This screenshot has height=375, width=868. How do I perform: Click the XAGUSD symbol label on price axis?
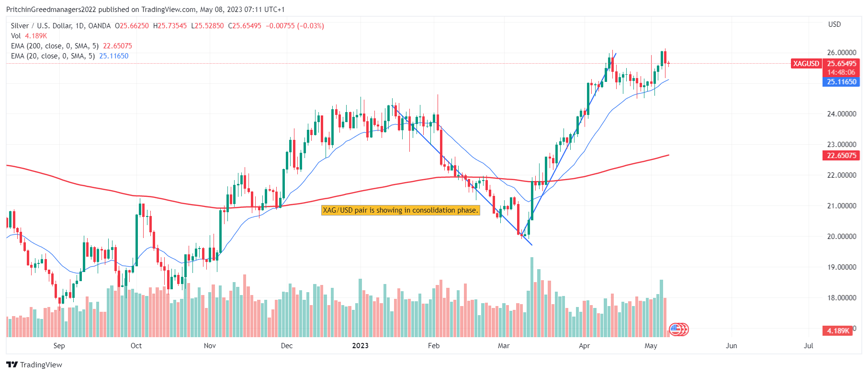(x=806, y=64)
